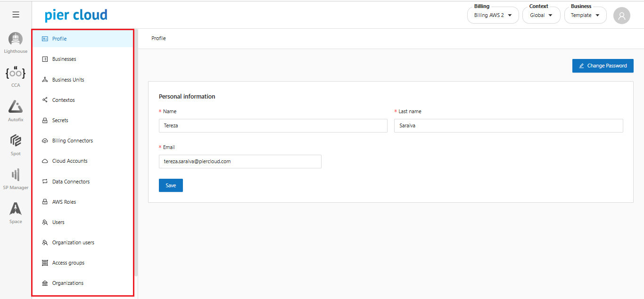Viewport: 644px width, 299px height.
Task: Click the Save button
Action: click(171, 185)
